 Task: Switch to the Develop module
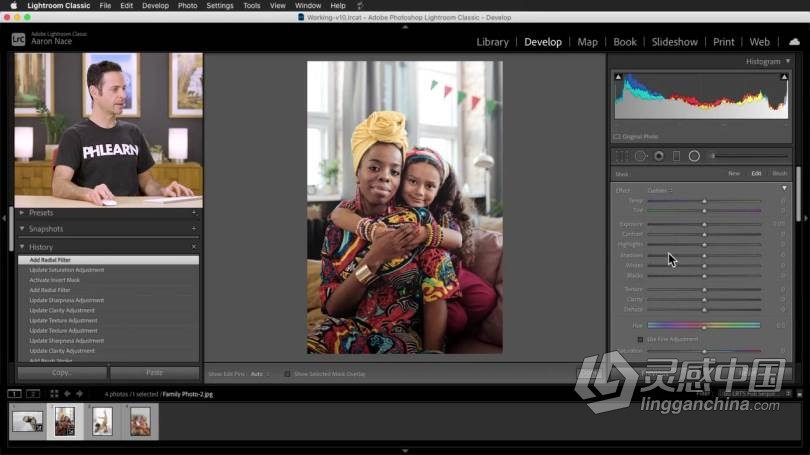coord(543,42)
